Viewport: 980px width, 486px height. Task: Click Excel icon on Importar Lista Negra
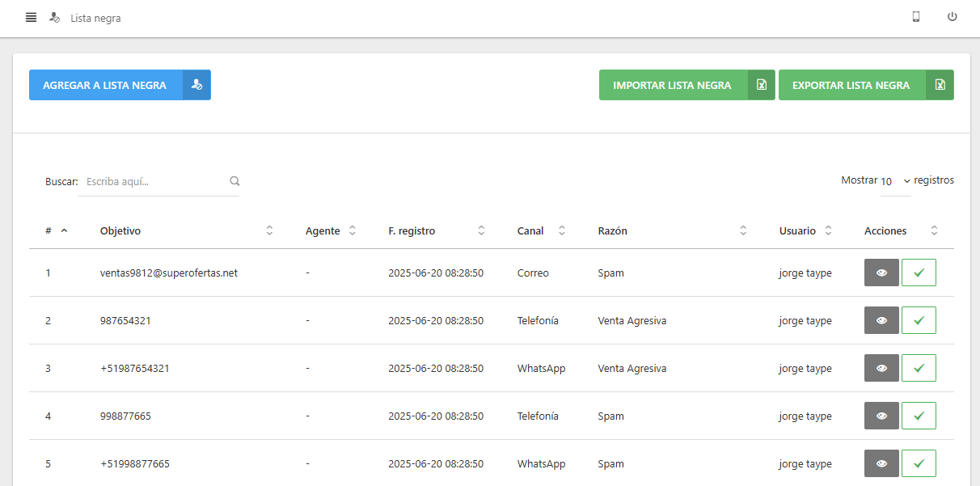761,85
